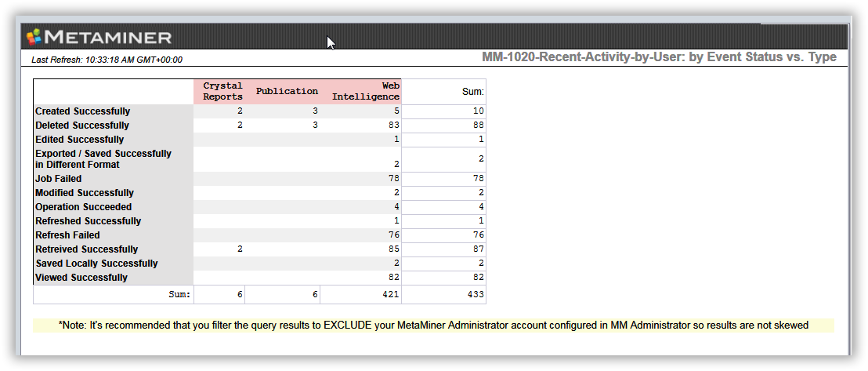Click the METAMINER brand name text
This screenshot has width=868, height=371.
coord(108,38)
